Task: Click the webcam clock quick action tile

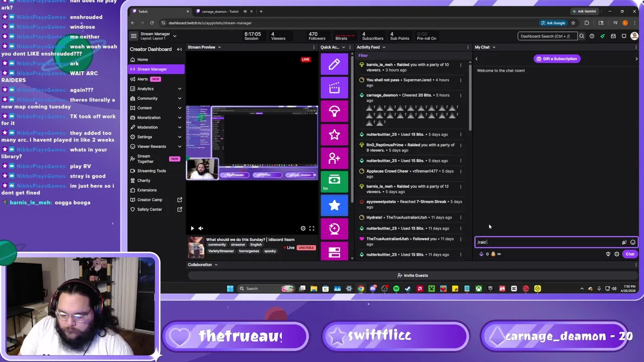Action: click(x=334, y=229)
